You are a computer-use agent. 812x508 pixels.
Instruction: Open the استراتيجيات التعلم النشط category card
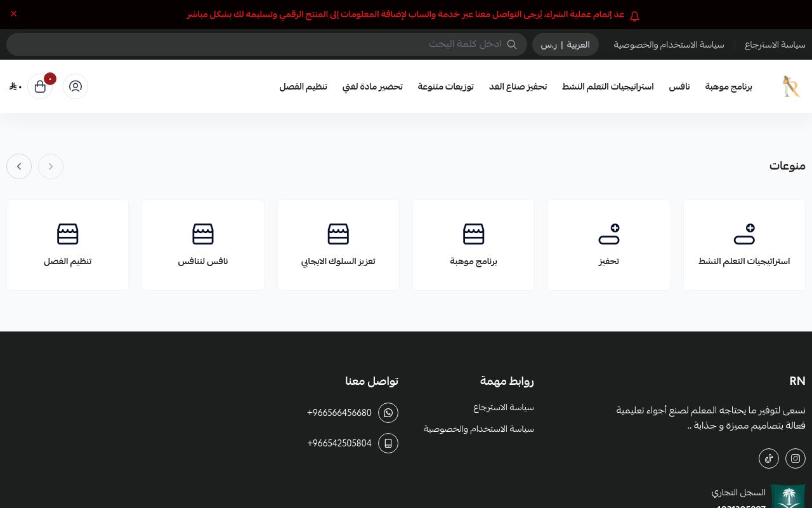point(744,245)
